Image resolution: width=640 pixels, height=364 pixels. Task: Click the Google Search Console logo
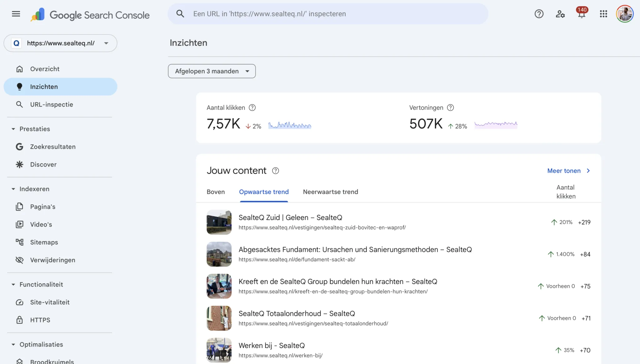pyautogui.click(x=90, y=15)
